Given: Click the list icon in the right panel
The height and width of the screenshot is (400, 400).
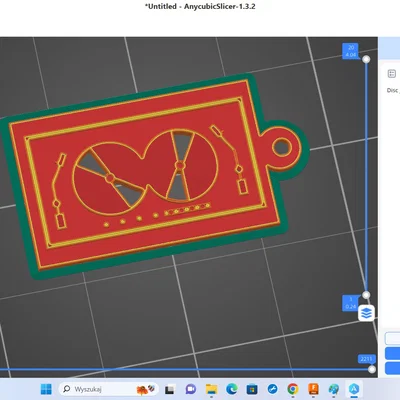Looking at the screenshot, I should (x=392, y=74).
